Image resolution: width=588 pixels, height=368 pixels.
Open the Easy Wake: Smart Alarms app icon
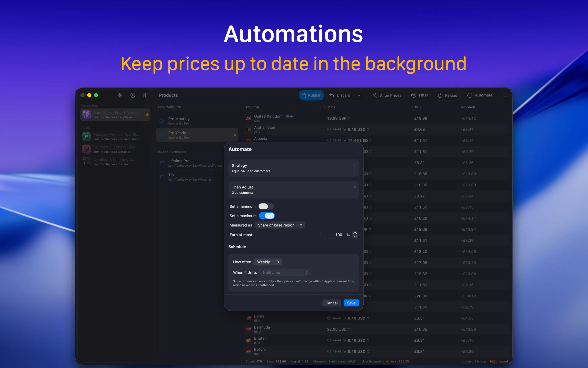point(86,114)
